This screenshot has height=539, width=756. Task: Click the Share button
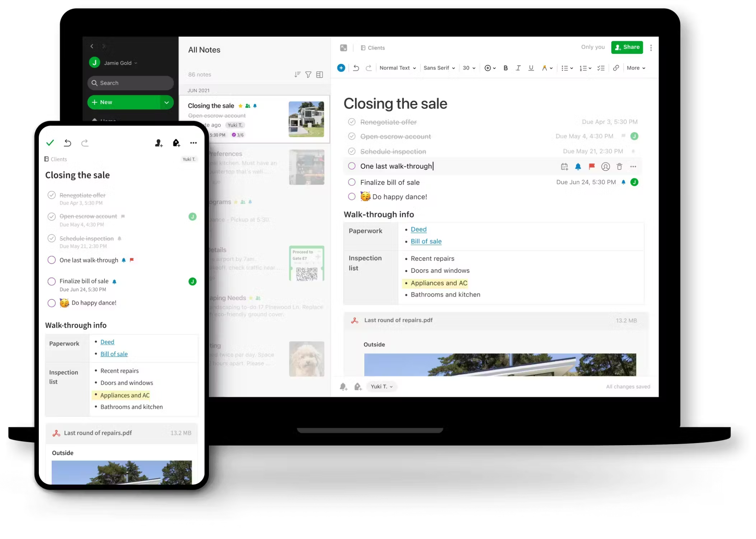(x=627, y=47)
